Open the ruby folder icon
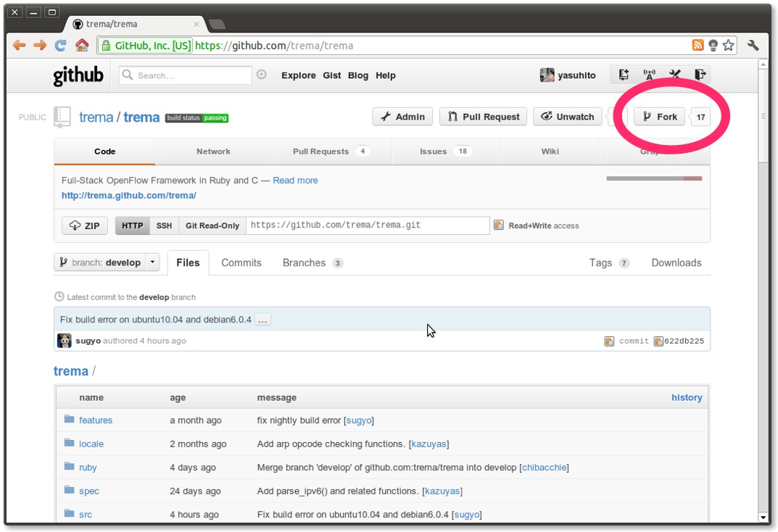 [69, 467]
